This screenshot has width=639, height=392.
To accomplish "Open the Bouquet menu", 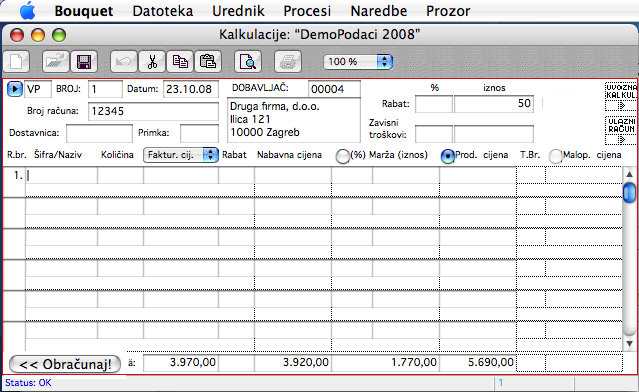I will click(x=84, y=11).
